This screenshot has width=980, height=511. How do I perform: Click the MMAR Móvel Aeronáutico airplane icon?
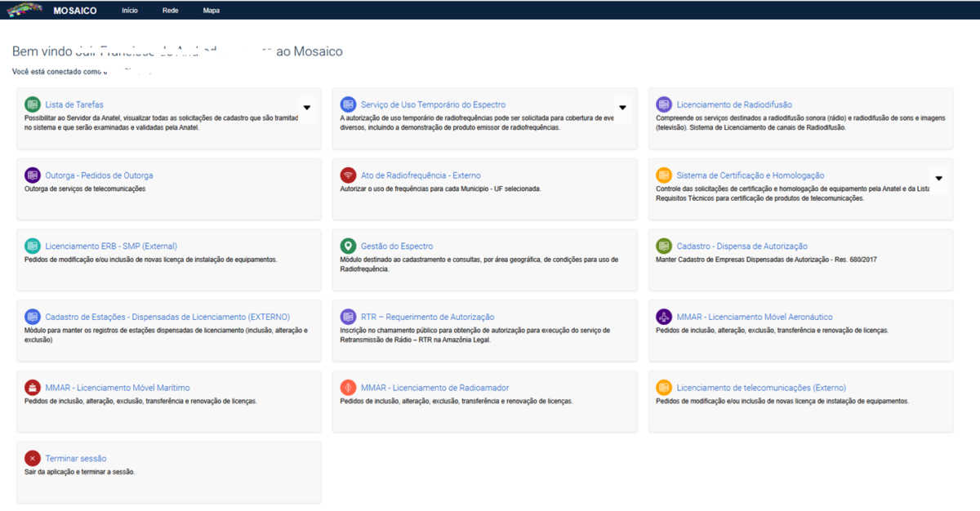click(664, 317)
